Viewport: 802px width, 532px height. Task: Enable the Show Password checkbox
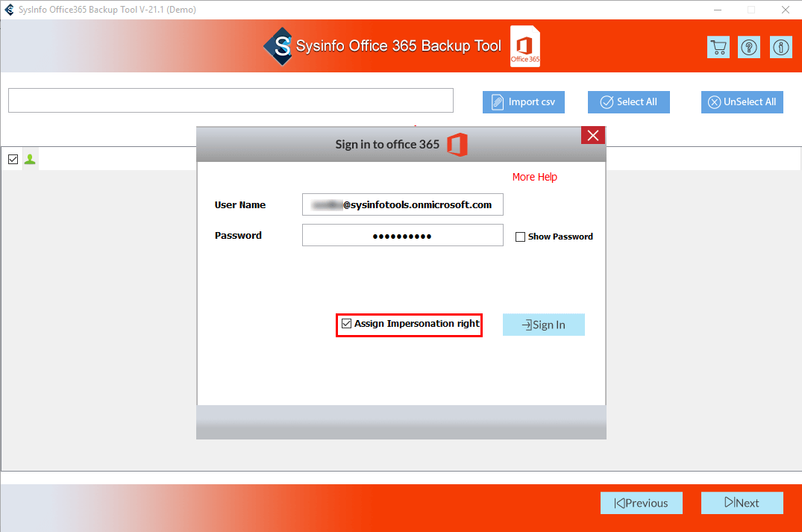[x=520, y=237]
